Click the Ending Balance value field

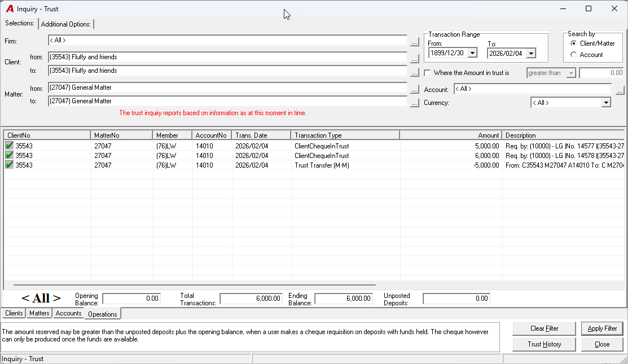tap(344, 299)
